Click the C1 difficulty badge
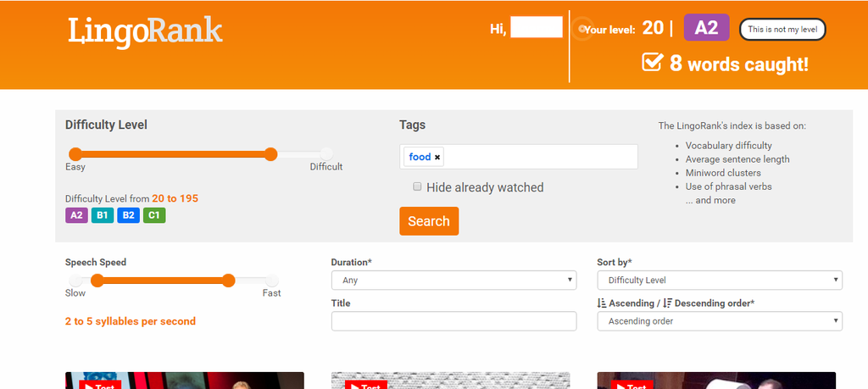The width and height of the screenshot is (868, 389). click(154, 215)
